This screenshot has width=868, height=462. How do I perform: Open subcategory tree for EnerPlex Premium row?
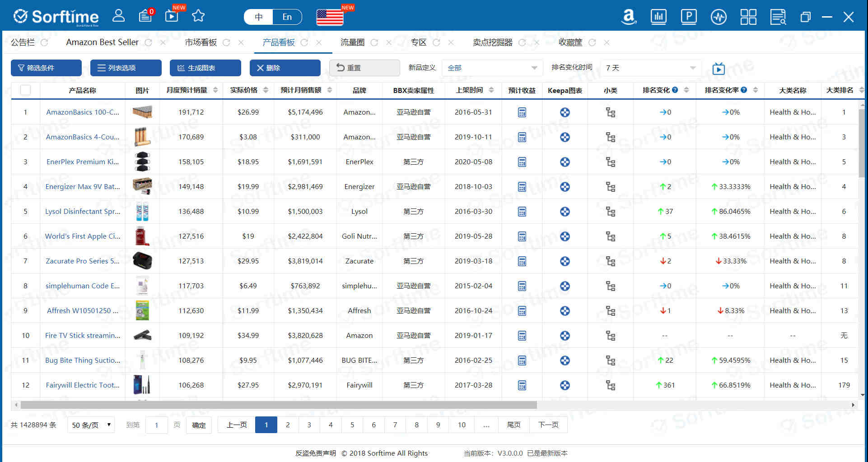click(610, 162)
